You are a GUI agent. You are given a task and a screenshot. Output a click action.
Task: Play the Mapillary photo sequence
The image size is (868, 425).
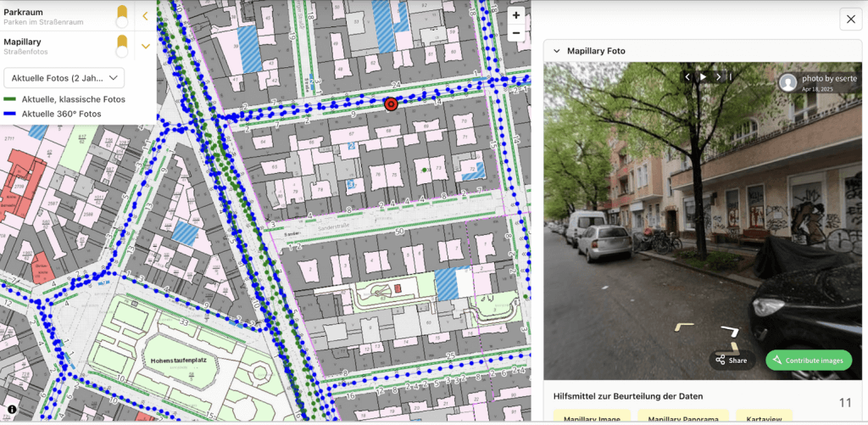coord(703,77)
